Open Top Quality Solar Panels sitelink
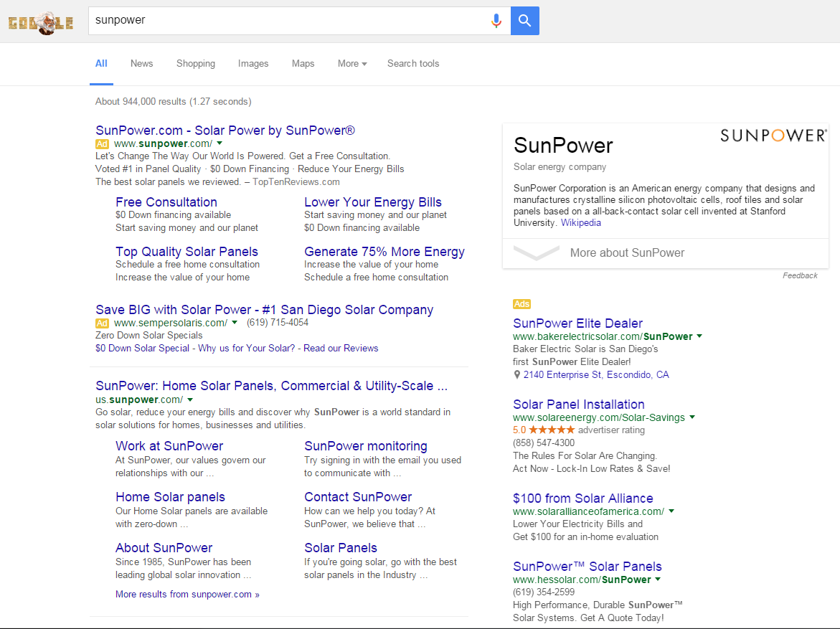This screenshot has height=629, width=840. (187, 252)
